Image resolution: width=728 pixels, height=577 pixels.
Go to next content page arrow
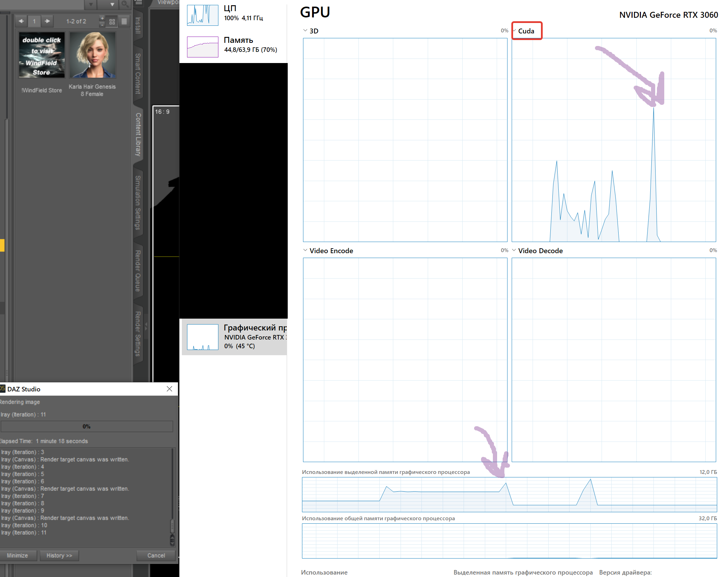click(x=47, y=21)
